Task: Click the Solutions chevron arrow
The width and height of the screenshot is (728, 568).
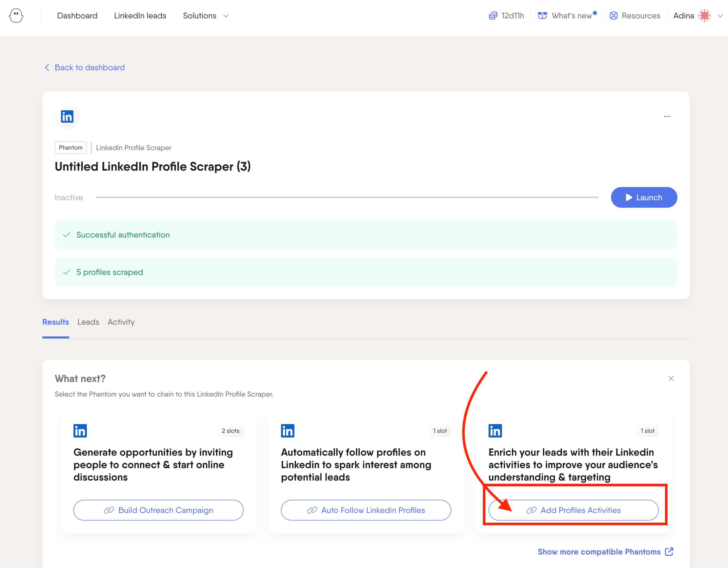Action: [226, 16]
